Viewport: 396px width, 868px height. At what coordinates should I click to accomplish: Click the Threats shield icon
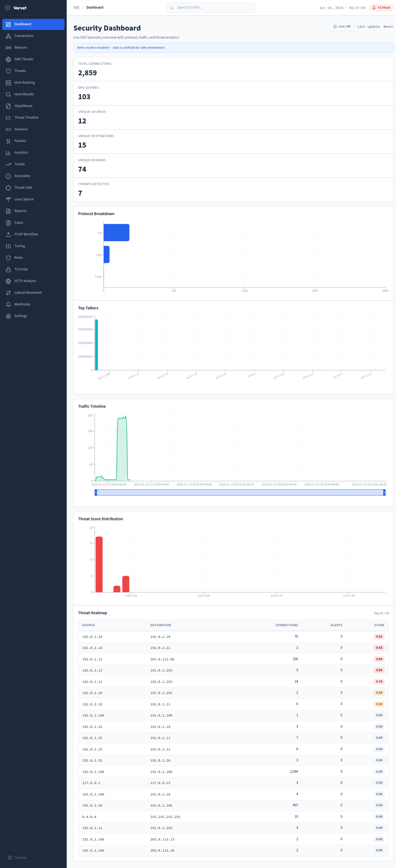[x=8, y=71]
